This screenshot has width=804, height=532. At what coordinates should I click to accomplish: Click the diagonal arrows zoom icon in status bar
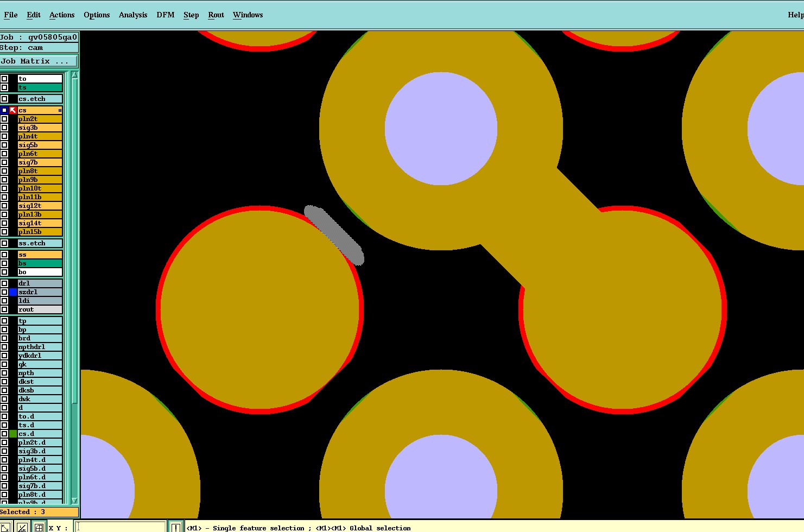[x=5, y=527]
